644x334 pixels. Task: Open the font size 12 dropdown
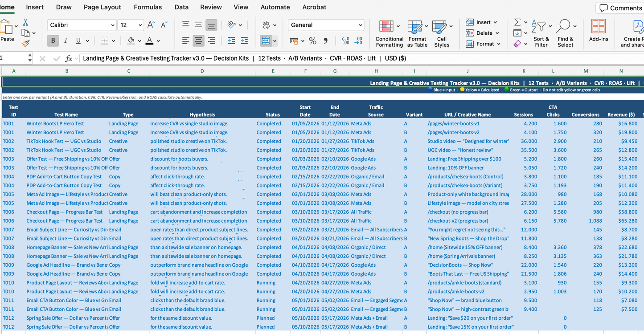point(139,25)
